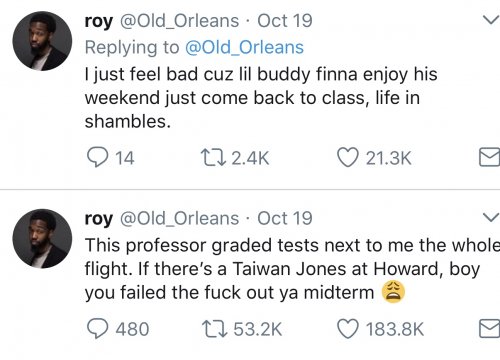Open the second tweet's Oct 19 date
Viewport: 500px width, 360px height.
(x=285, y=218)
